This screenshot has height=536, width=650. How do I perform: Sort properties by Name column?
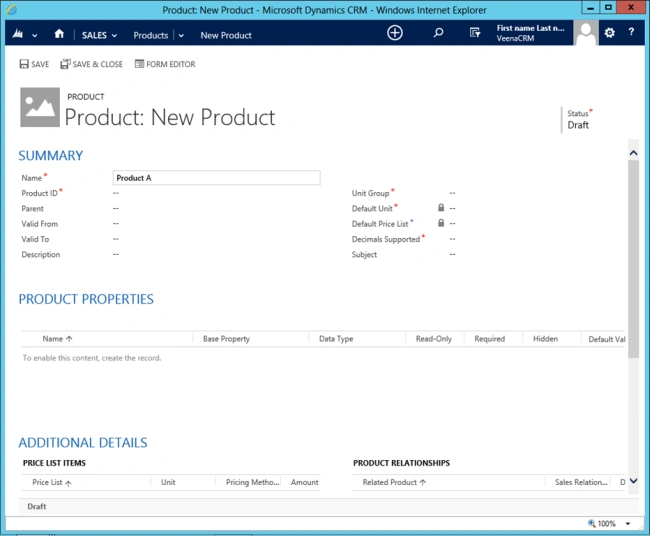pos(57,339)
